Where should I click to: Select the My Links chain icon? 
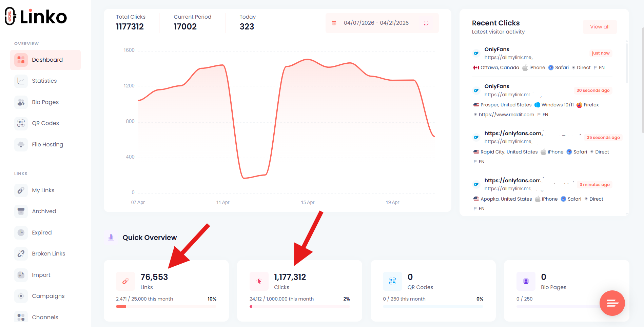coord(21,190)
